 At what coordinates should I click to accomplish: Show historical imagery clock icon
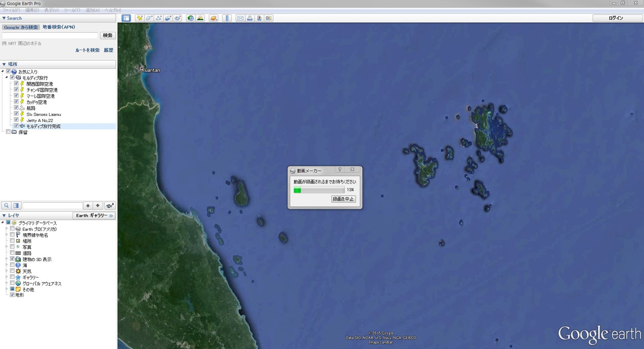coord(191,18)
